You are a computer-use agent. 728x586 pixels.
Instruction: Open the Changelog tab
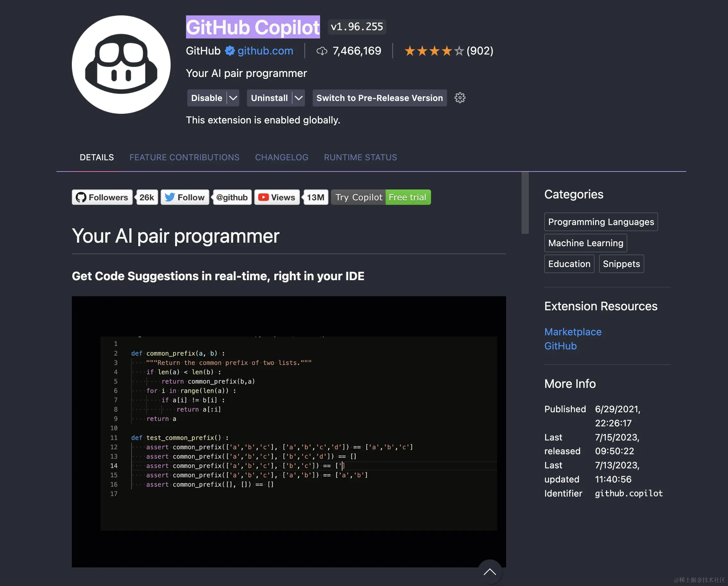pos(282,157)
